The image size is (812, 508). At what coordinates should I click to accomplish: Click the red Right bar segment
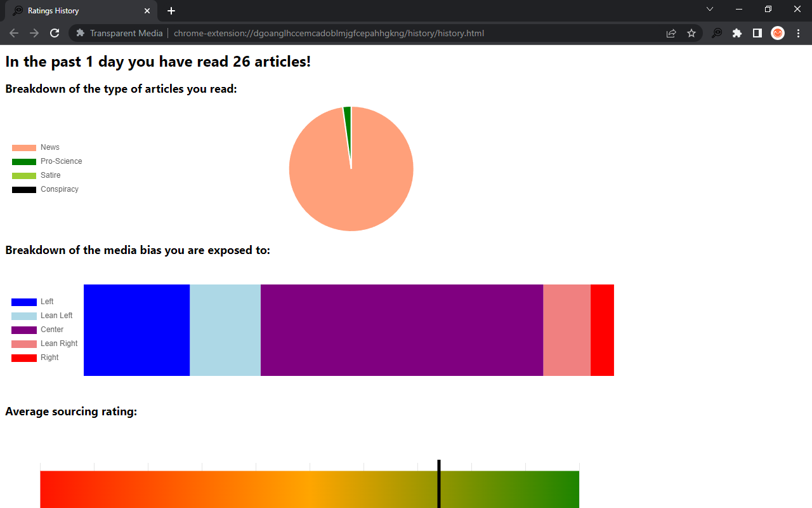tap(602, 330)
